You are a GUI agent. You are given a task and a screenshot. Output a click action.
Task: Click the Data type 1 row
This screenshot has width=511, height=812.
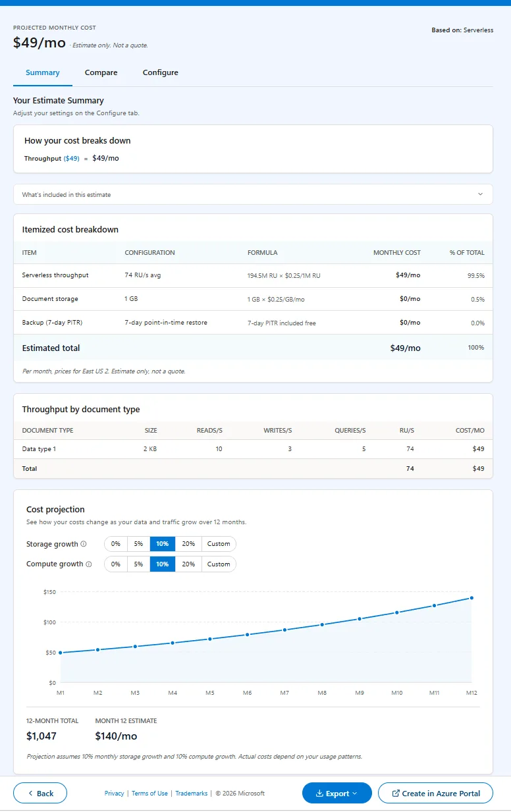point(253,449)
